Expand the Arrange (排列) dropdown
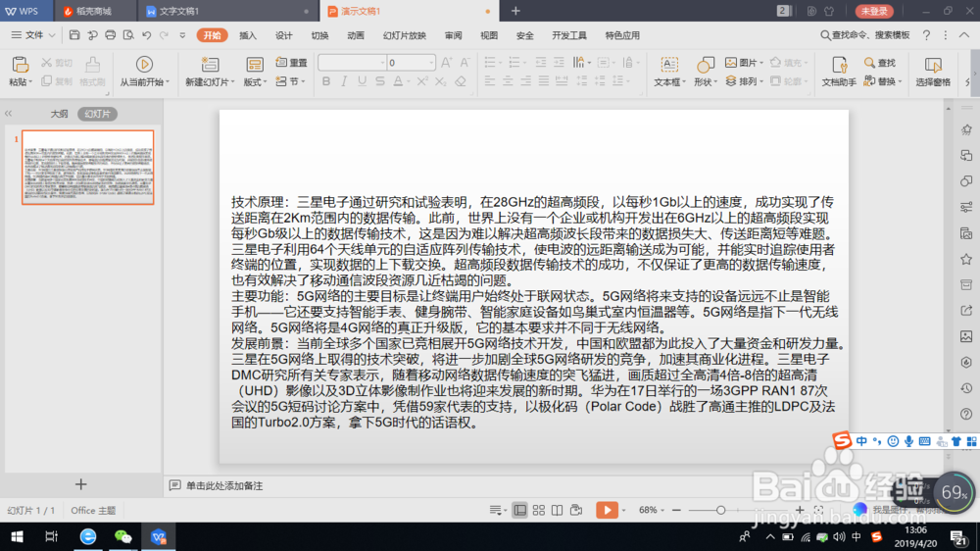This screenshot has width=980, height=551. point(745,81)
